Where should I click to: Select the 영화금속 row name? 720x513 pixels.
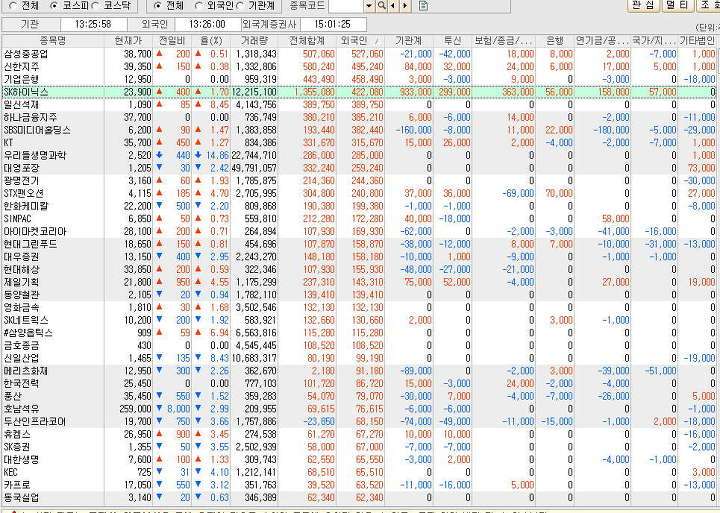[22, 307]
